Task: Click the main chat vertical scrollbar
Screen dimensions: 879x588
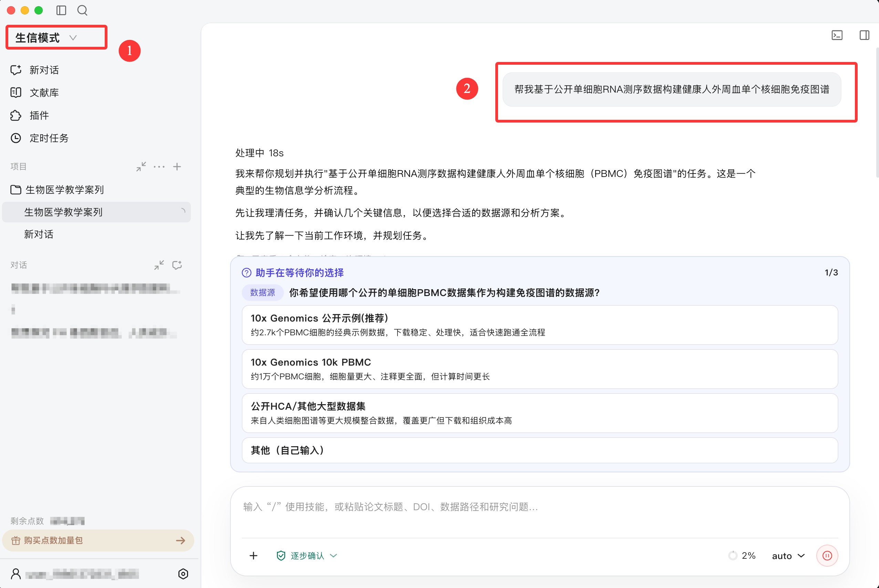Action: (877, 113)
